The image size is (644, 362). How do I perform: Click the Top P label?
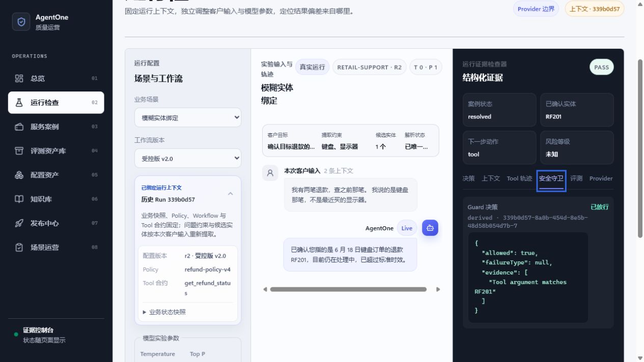(x=198, y=354)
